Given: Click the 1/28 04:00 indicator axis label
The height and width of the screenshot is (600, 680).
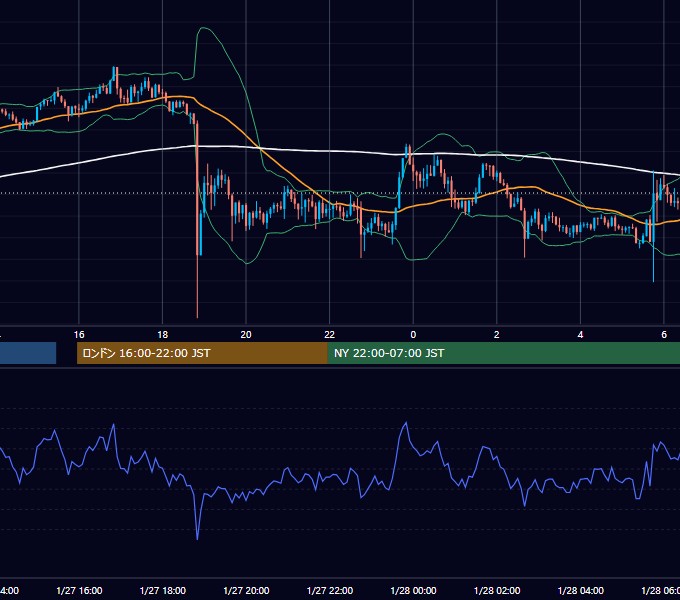Looking at the screenshot, I should (x=581, y=591).
